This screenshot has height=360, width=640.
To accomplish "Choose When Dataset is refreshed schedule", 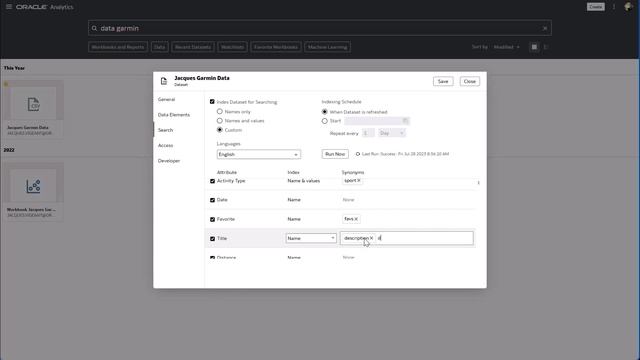I will pos(324,112).
